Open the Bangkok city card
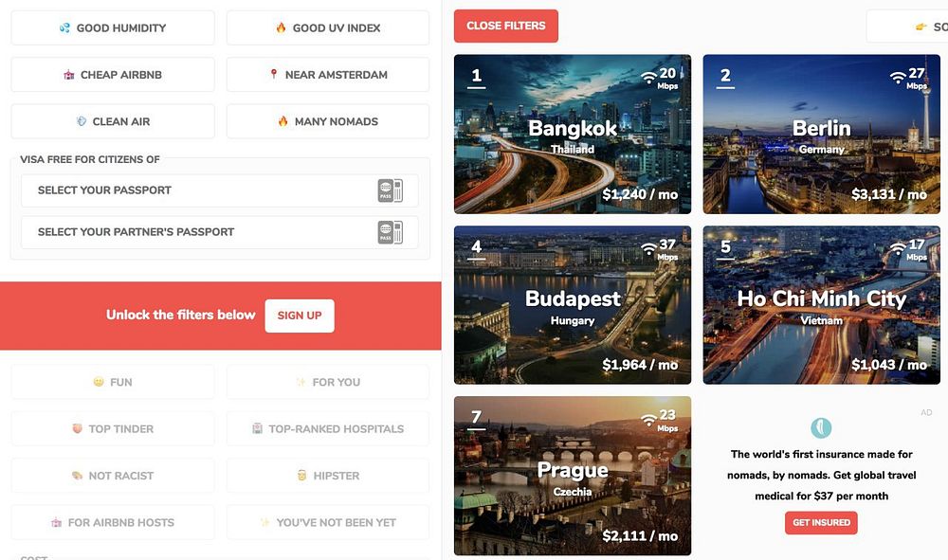 [573, 135]
